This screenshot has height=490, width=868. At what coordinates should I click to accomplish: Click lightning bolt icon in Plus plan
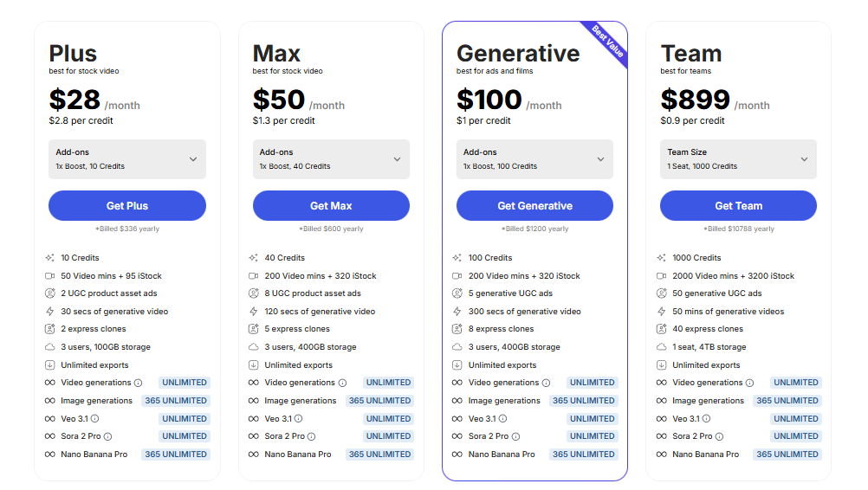[49, 312]
